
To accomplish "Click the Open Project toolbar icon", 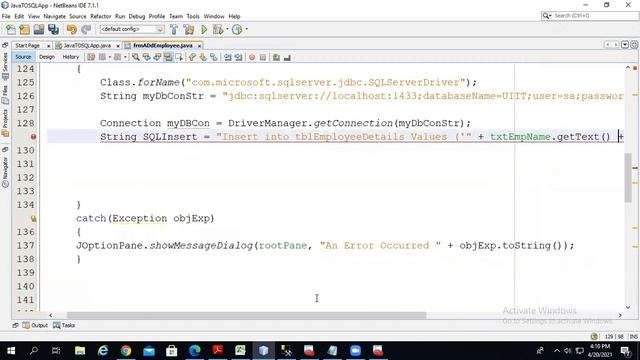I will (39, 29).
